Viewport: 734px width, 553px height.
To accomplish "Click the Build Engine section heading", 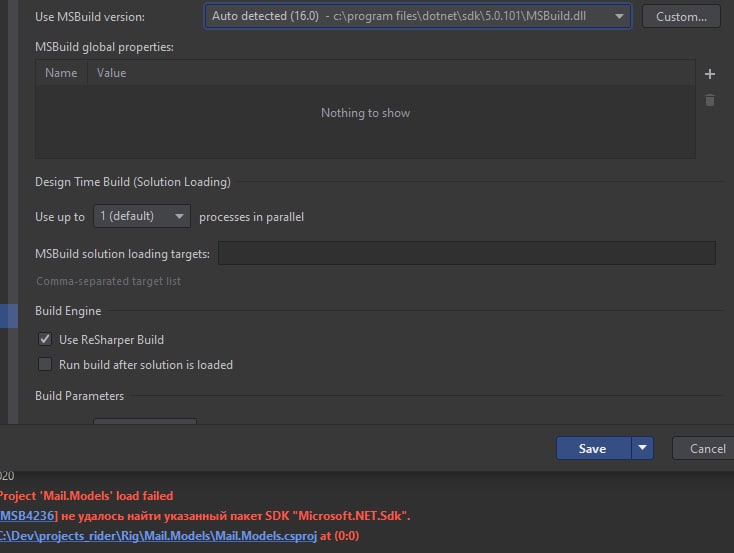I will coord(68,311).
